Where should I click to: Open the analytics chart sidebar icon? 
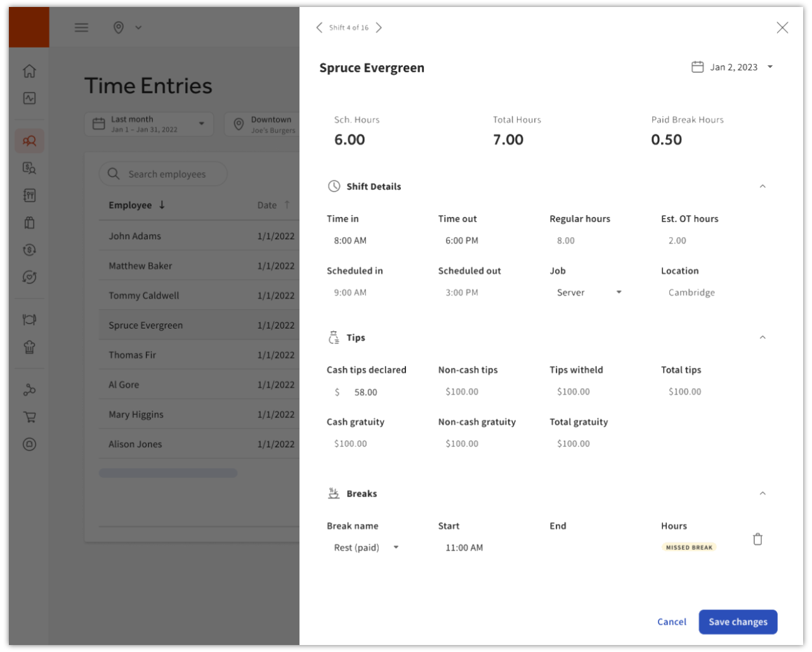pyautogui.click(x=29, y=98)
